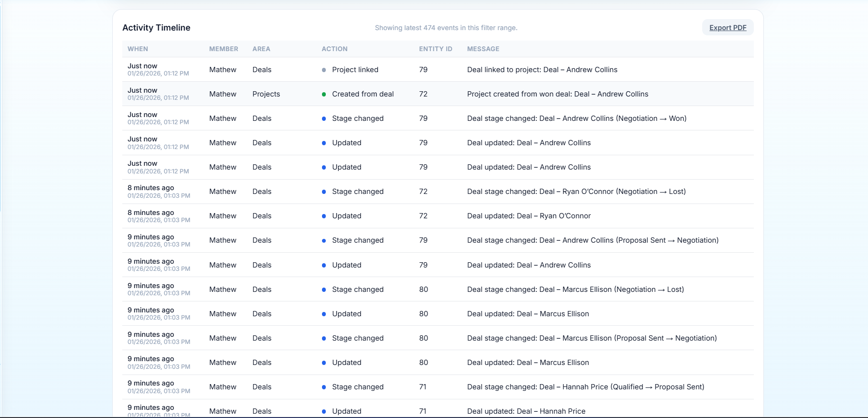This screenshot has width=868, height=418.
Task: Click gray status dot beside Project linked
Action: (x=324, y=70)
